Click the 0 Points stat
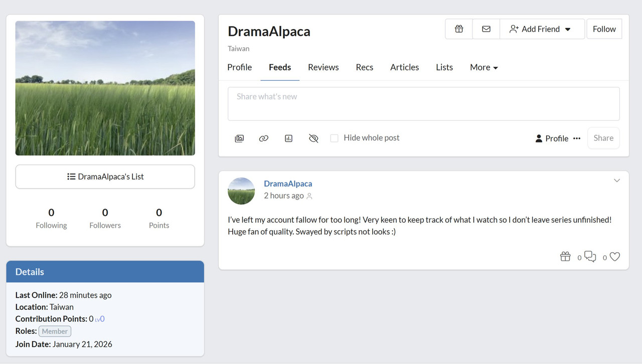The width and height of the screenshot is (642, 364). tap(159, 218)
